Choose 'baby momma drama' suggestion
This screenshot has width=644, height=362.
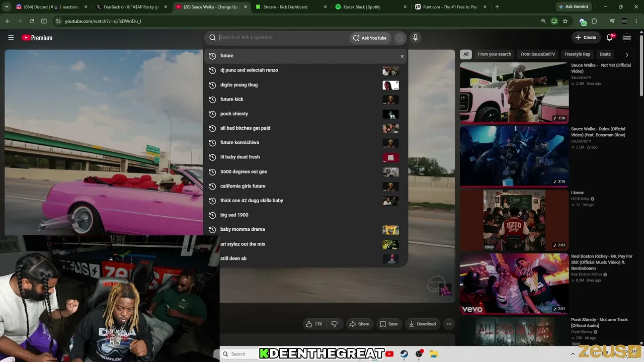click(305, 229)
